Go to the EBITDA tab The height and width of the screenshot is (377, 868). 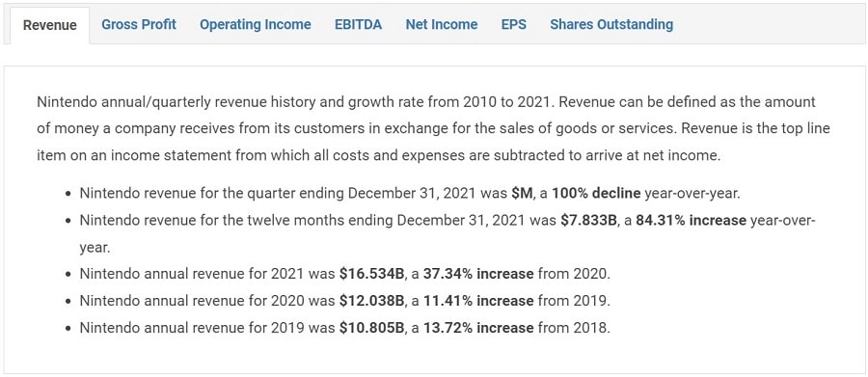(x=358, y=24)
